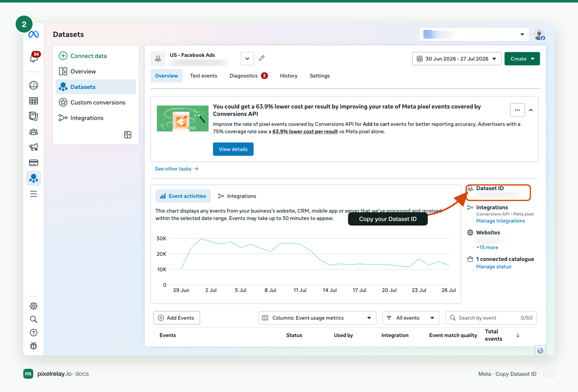
Task: Switch to the Test events tab
Action: click(x=203, y=76)
